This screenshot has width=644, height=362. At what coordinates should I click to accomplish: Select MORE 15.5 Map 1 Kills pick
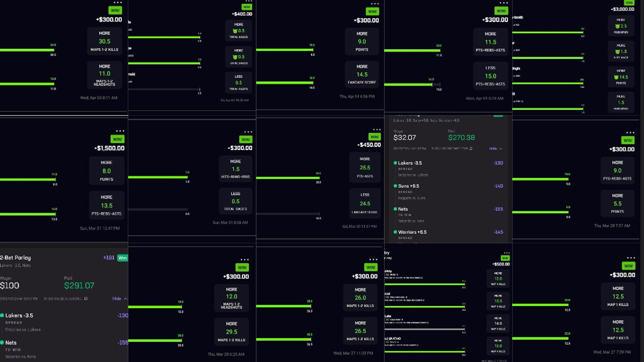498,301
